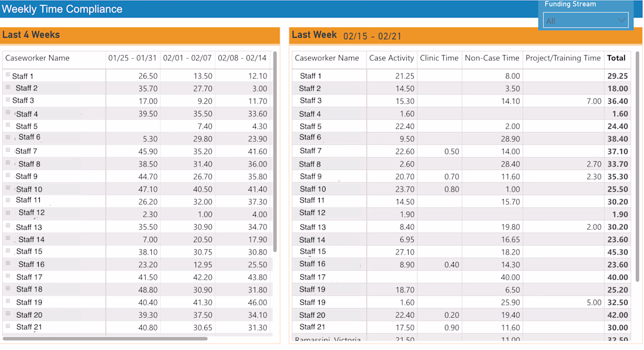This screenshot has height=350, width=644.
Task: Sort by the Non-Case Time column header
Action: tap(492, 58)
